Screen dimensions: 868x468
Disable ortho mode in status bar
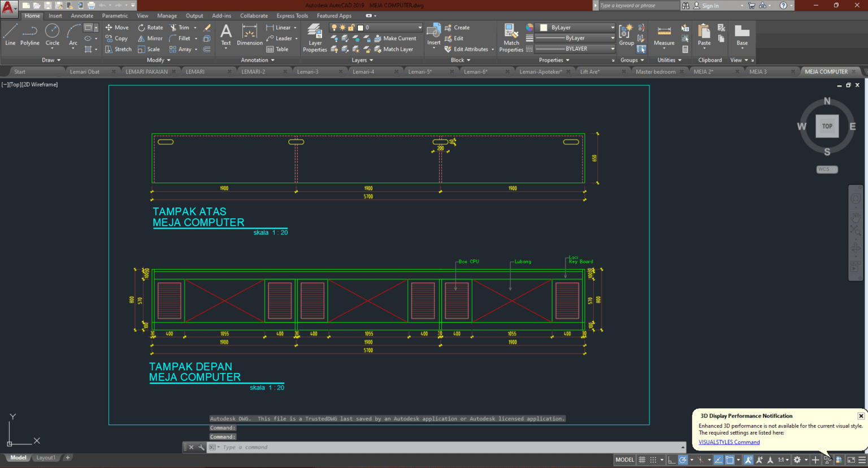670,460
